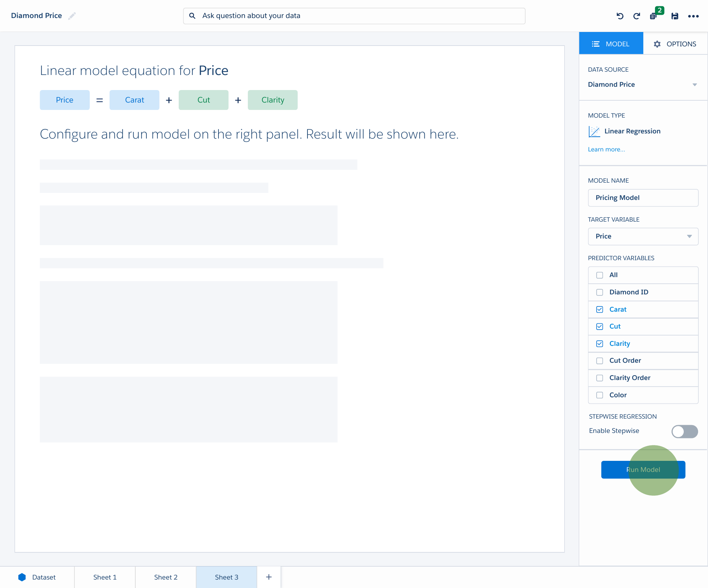Check the Color predictor

[600, 395]
